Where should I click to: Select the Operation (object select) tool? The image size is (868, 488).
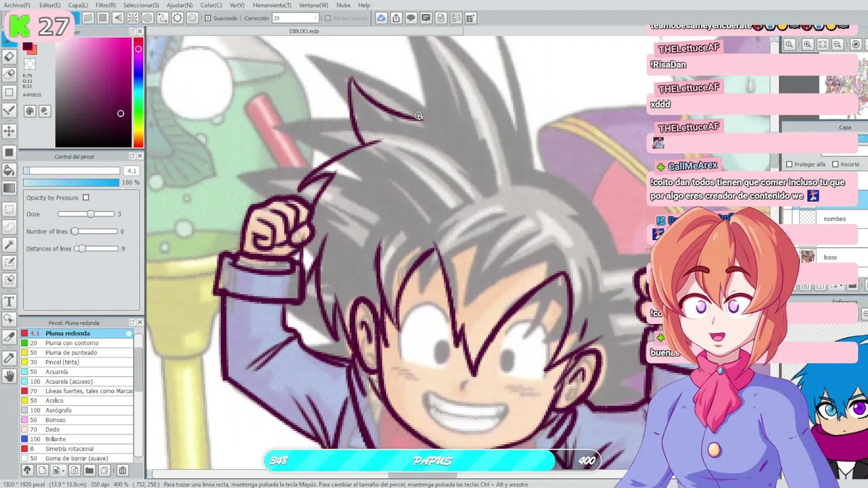[9, 319]
